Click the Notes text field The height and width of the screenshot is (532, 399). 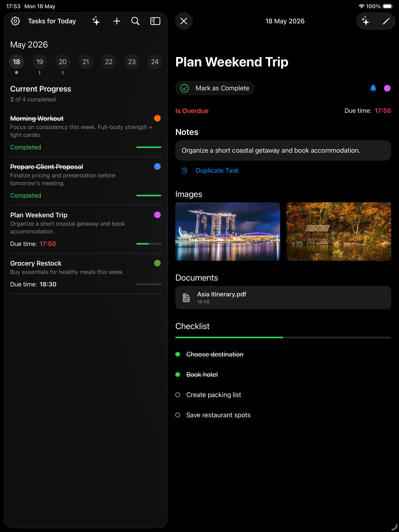[x=283, y=151]
